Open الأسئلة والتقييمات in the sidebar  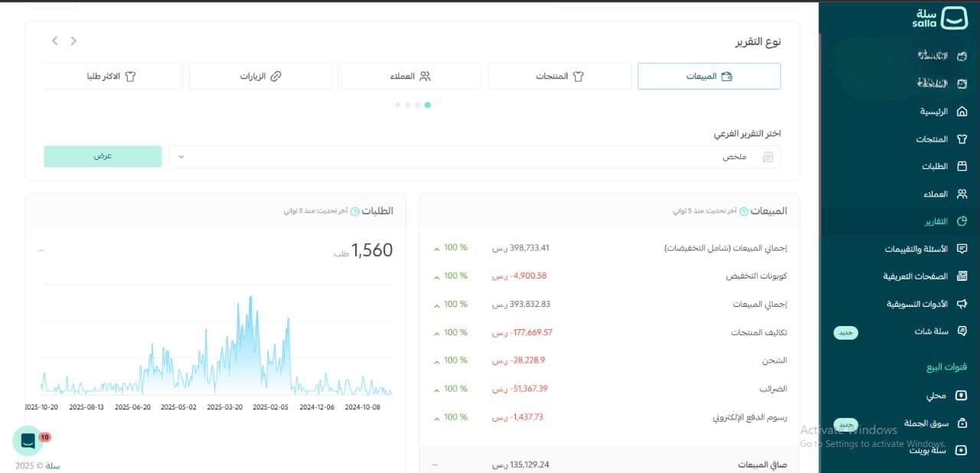point(916,250)
